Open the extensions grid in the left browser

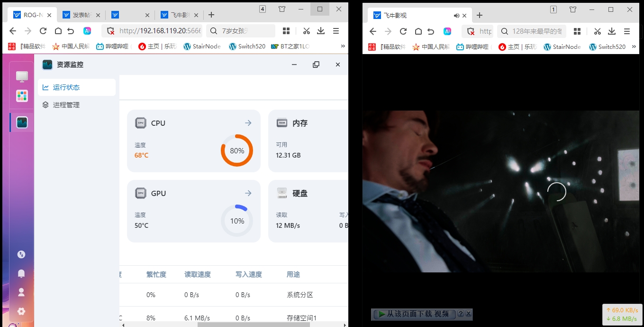[286, 31]
